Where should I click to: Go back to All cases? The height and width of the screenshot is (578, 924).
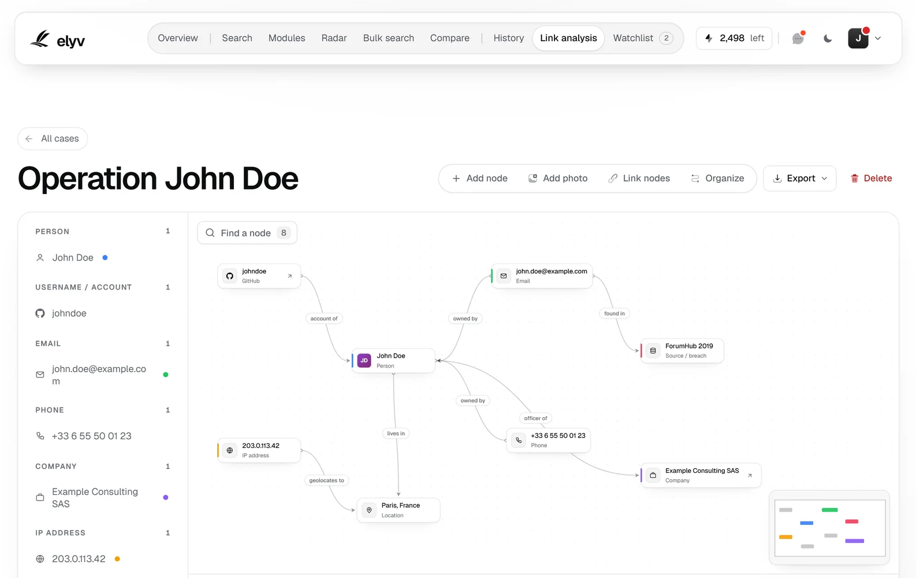53,139
